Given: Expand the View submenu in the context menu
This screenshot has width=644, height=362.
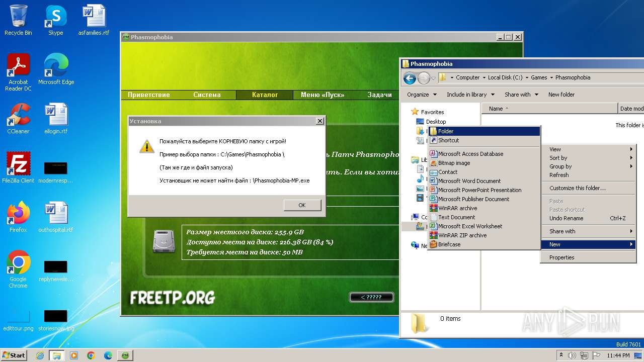Looking at the screenshot, I should click(x=589, y=149).
